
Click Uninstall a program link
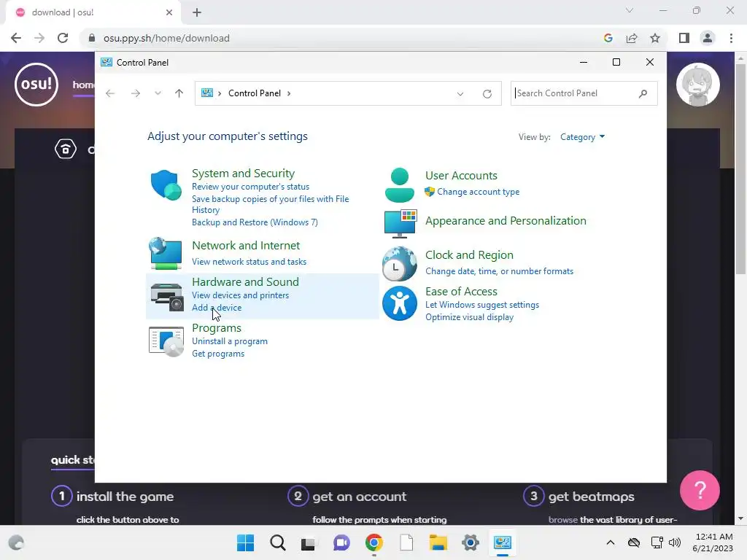coord(230,341)
